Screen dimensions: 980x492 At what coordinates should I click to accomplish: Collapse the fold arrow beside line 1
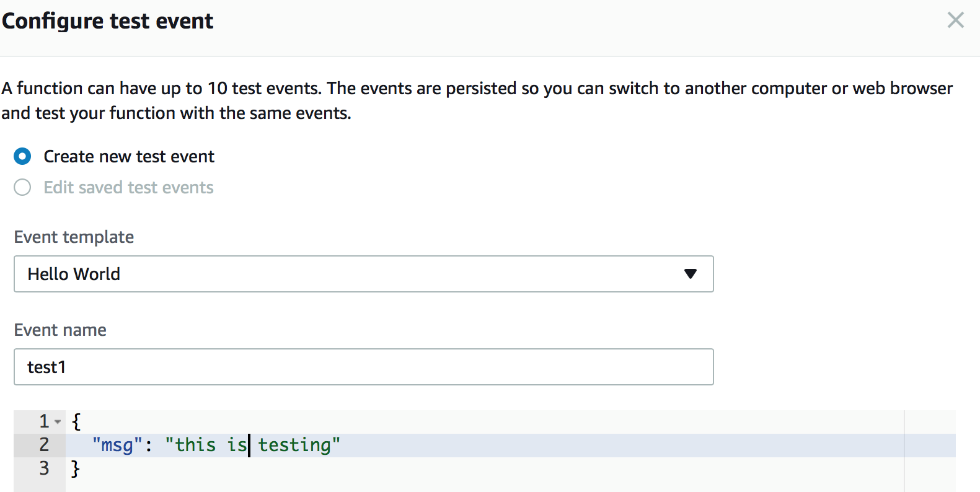(58, 422)
